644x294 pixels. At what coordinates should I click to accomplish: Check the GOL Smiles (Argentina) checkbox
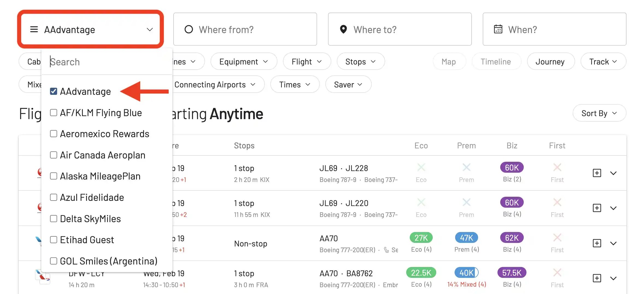[x=54, y=261]
